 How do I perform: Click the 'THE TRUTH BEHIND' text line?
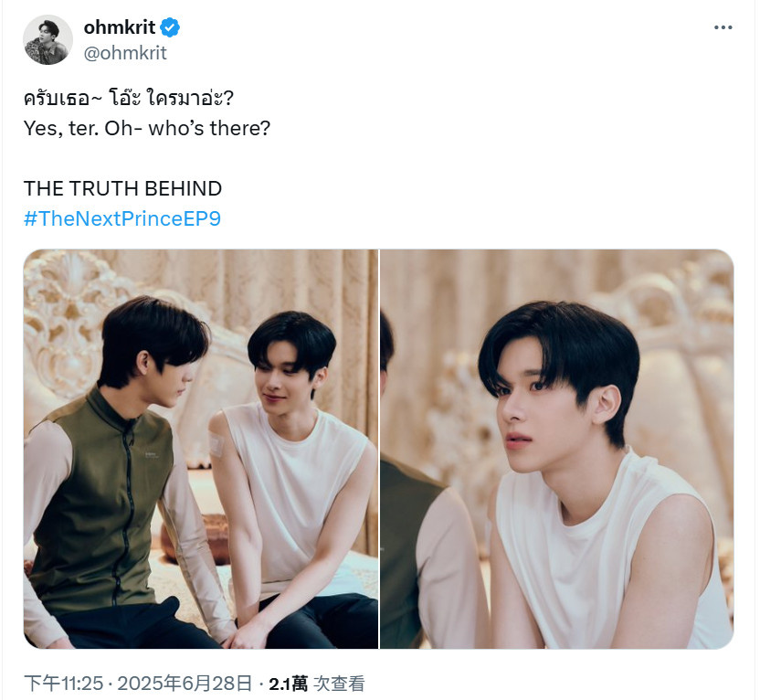click(x=122, y=188)
